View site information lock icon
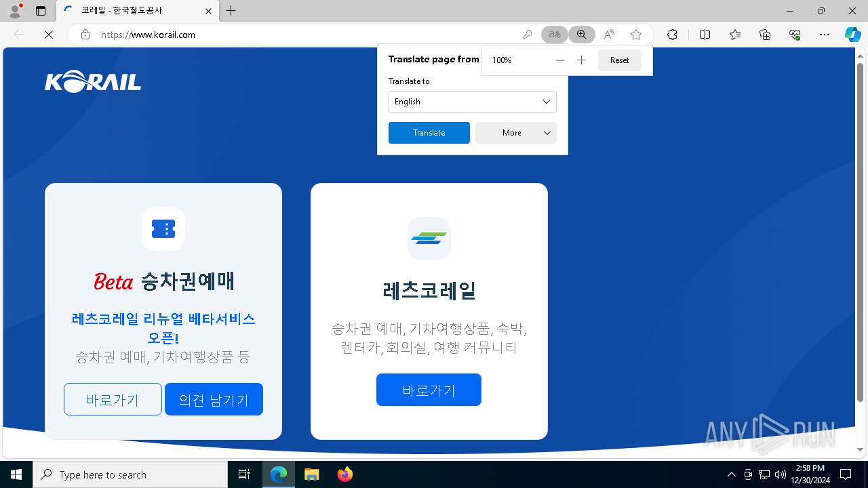Screen dimensions: 868x488 [x=85, y=35]
